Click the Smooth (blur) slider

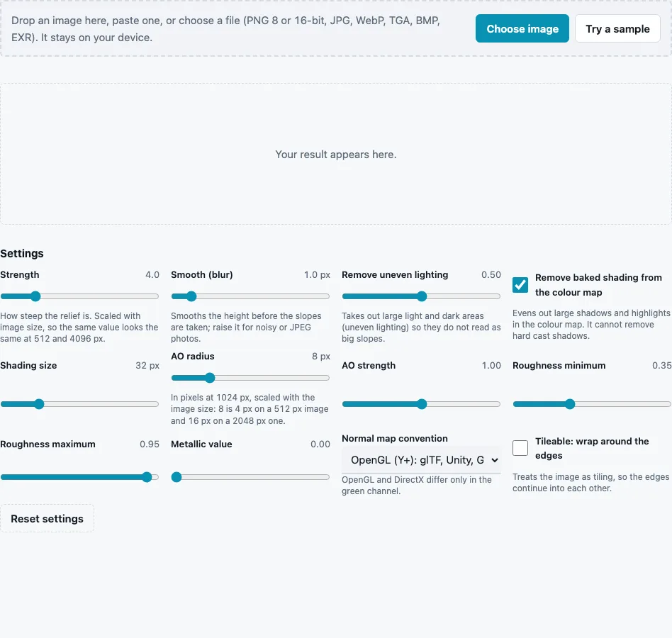[x=250, y=296]
